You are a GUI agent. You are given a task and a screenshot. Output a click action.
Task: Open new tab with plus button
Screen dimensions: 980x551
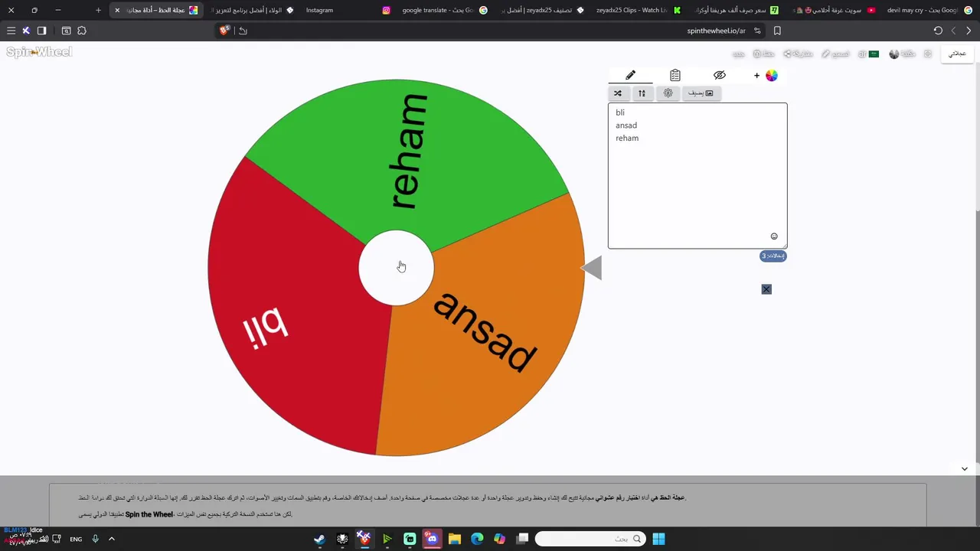coord(98,10)
